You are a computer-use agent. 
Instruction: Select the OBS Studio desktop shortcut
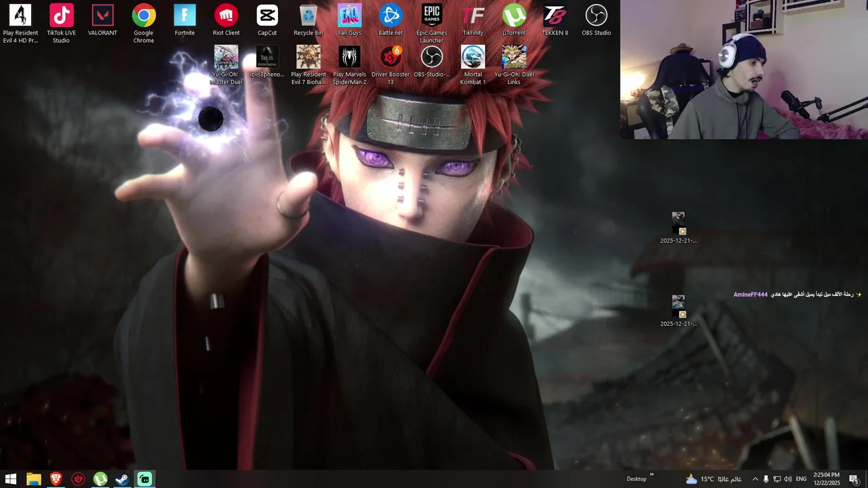596,20
